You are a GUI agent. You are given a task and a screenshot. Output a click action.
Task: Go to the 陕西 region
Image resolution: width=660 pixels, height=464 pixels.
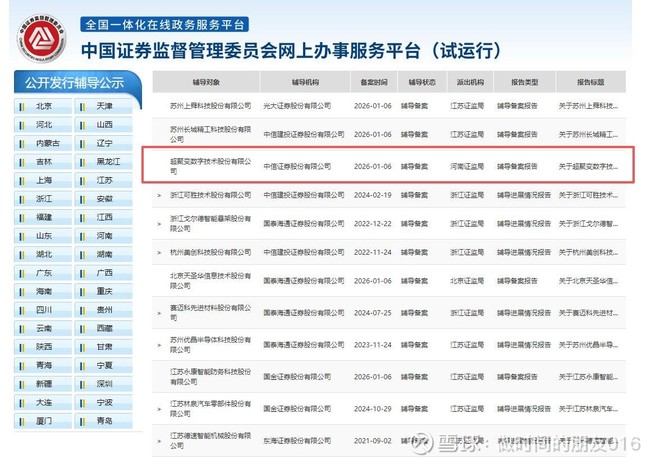tap(43, 347)
